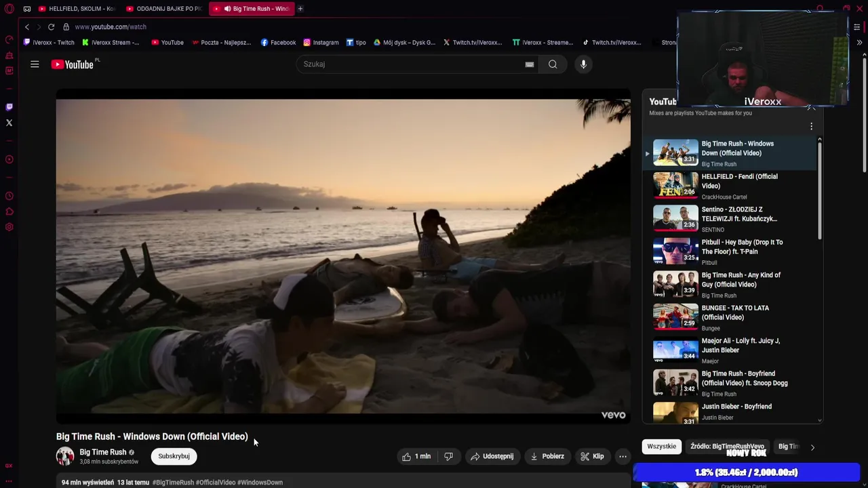Play Sentino - ZŁODZIEJ Z TELEWIZJI item
The image size is (868, 488).
click(x=730, y=219)
